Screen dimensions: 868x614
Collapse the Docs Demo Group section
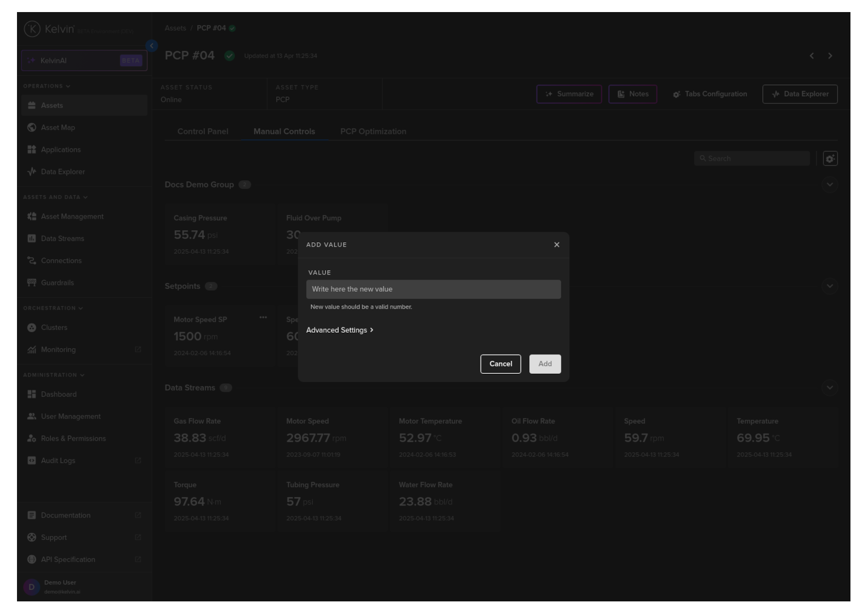[x=829, y=185]
